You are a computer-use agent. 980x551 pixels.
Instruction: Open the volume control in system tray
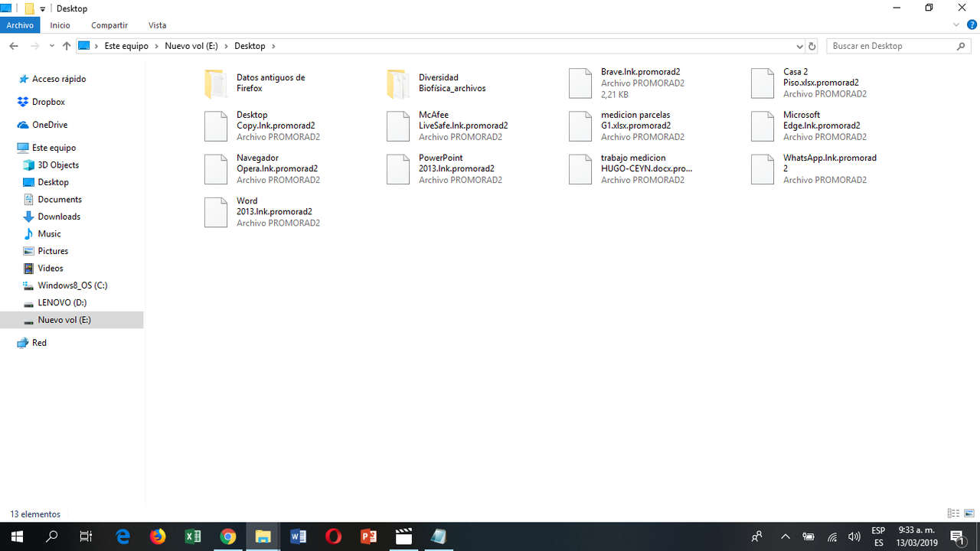pos(854,536)
